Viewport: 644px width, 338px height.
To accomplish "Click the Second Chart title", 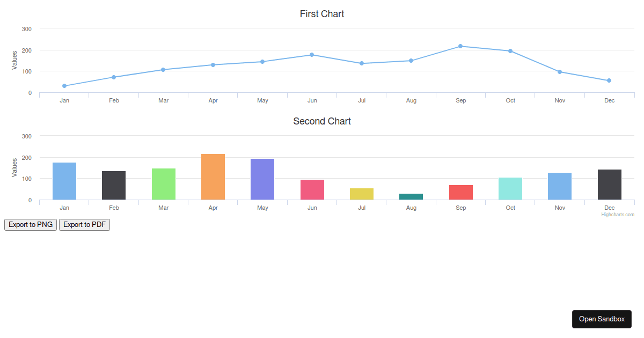I will point(322,121).
